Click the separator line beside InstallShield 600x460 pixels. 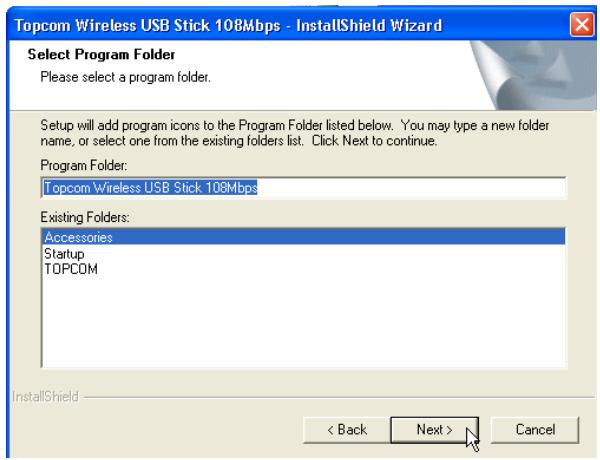tap(339, 397)
